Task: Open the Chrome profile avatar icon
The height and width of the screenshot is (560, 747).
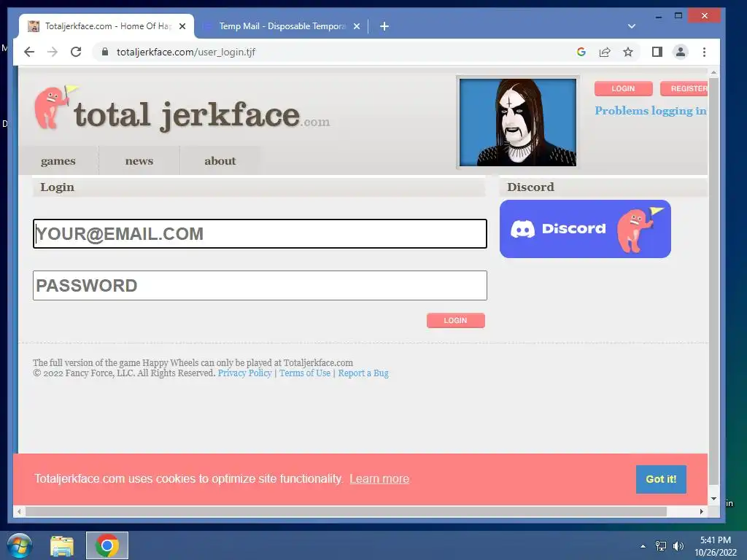Action: tap(681, 52)
